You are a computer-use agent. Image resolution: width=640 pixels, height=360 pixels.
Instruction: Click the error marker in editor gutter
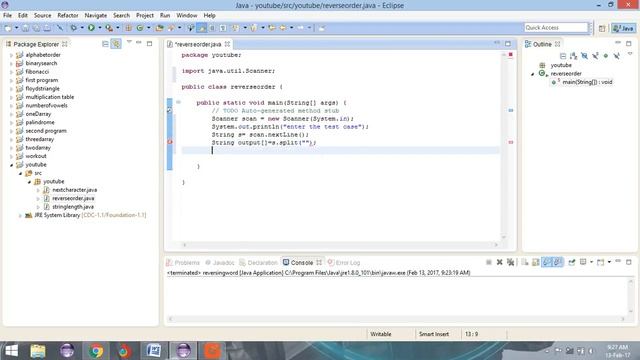click(x=170, y=142)
